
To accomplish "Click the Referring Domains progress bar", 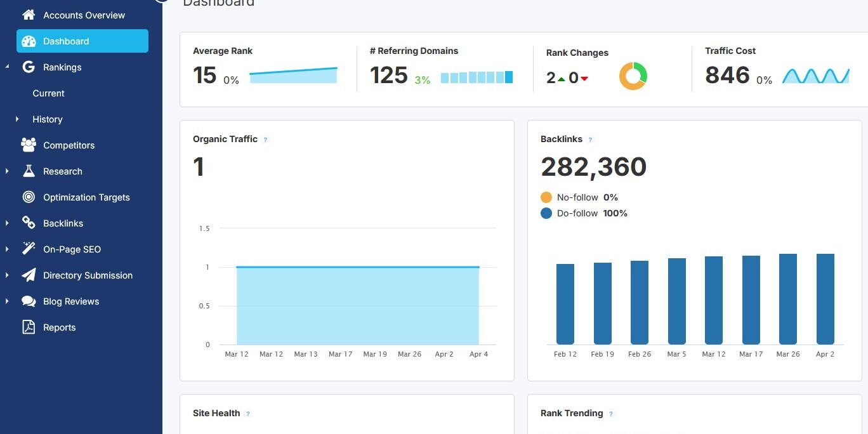I will [477, 77].
